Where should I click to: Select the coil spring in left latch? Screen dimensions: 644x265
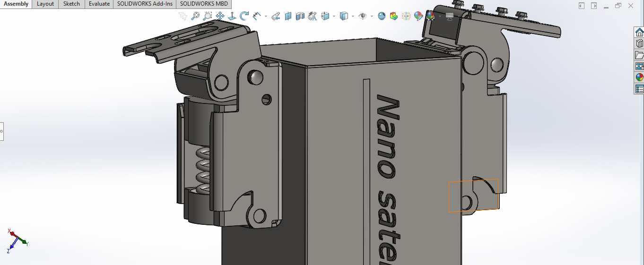202,171
